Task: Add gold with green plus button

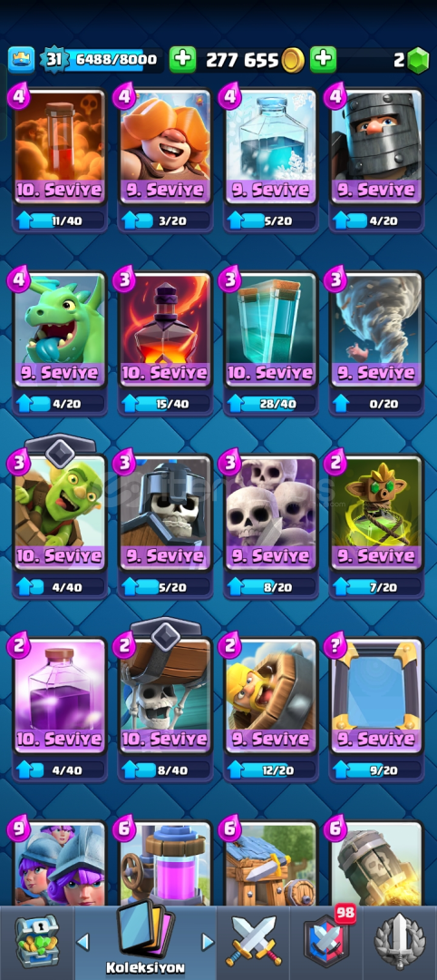Action: (x=182, y=60)
